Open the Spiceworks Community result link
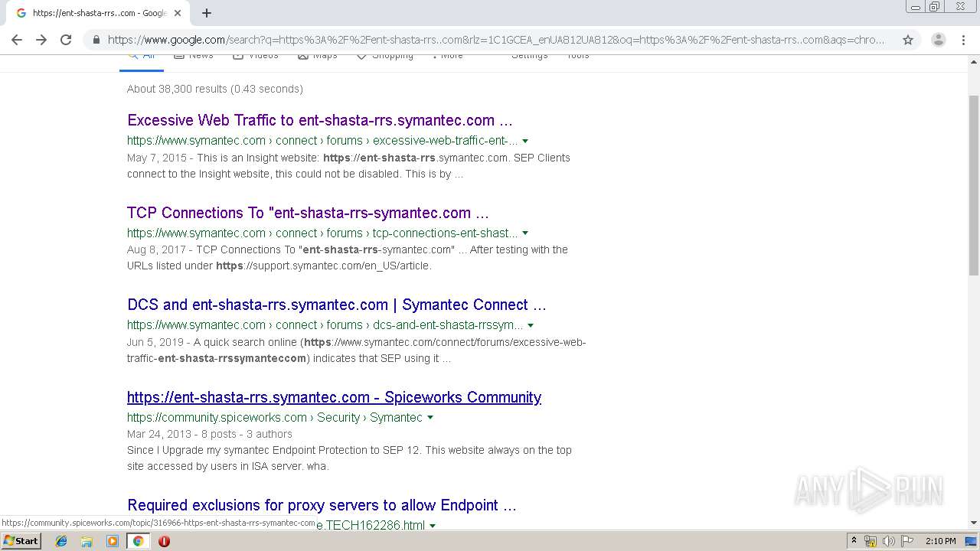980x551 pixels. click(x=334, y=397)
